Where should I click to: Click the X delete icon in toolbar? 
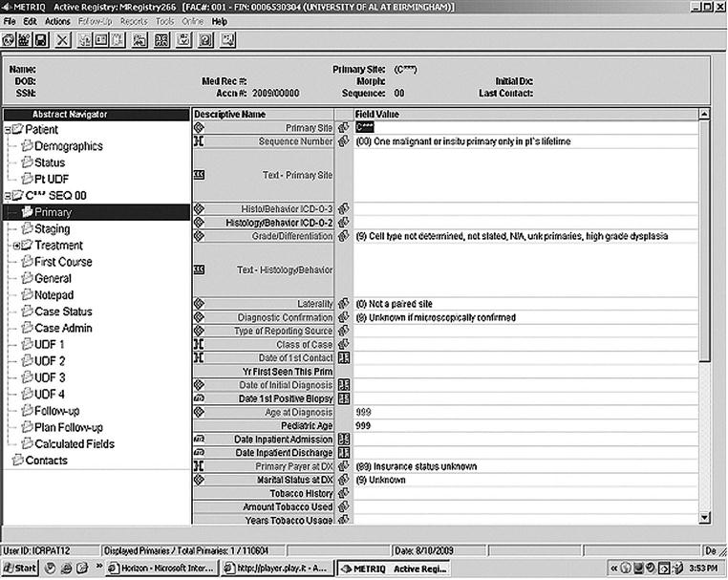pos(63,40)
